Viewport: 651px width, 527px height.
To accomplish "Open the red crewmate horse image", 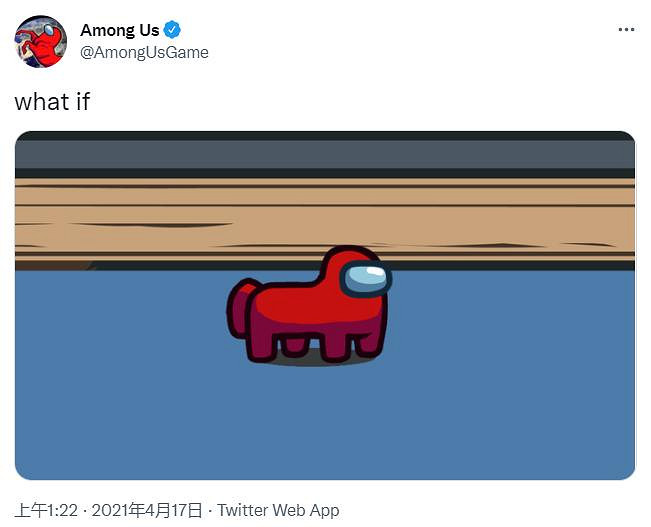I will 325,305.
